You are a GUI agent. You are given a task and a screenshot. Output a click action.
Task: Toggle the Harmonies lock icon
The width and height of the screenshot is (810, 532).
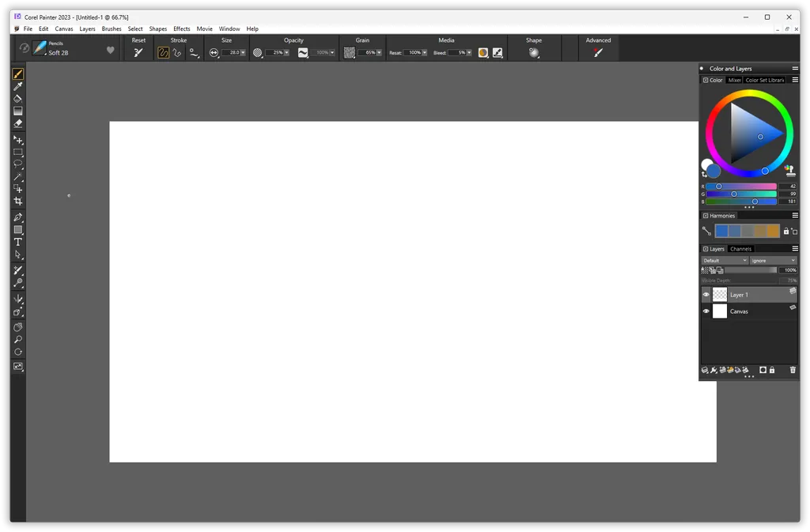pyautogui.click(x=786, y=231)
